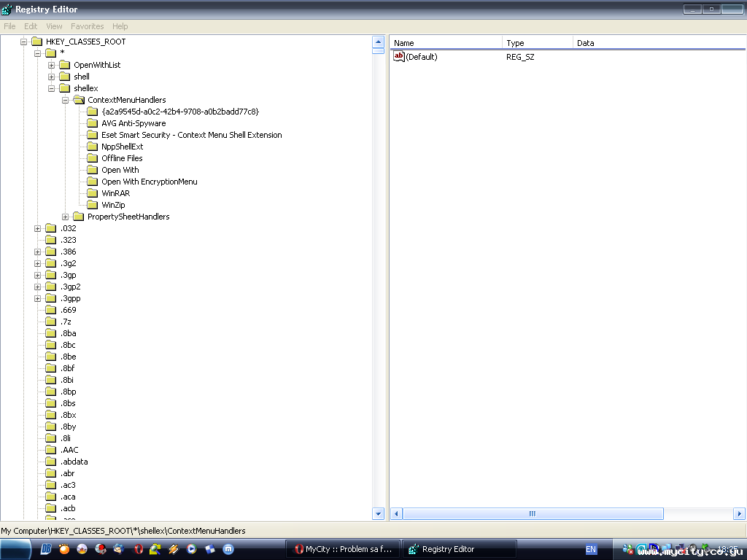Open the File menu

9,26
